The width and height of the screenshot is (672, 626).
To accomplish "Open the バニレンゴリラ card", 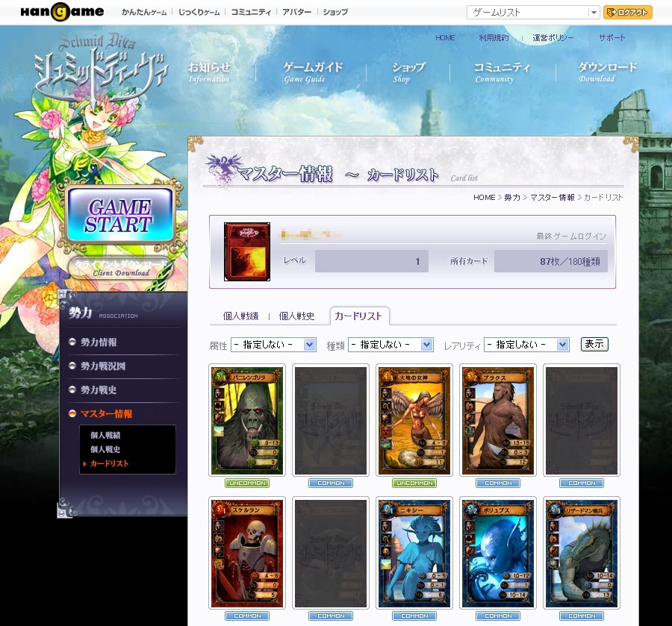I will click(x=247, y=420).
